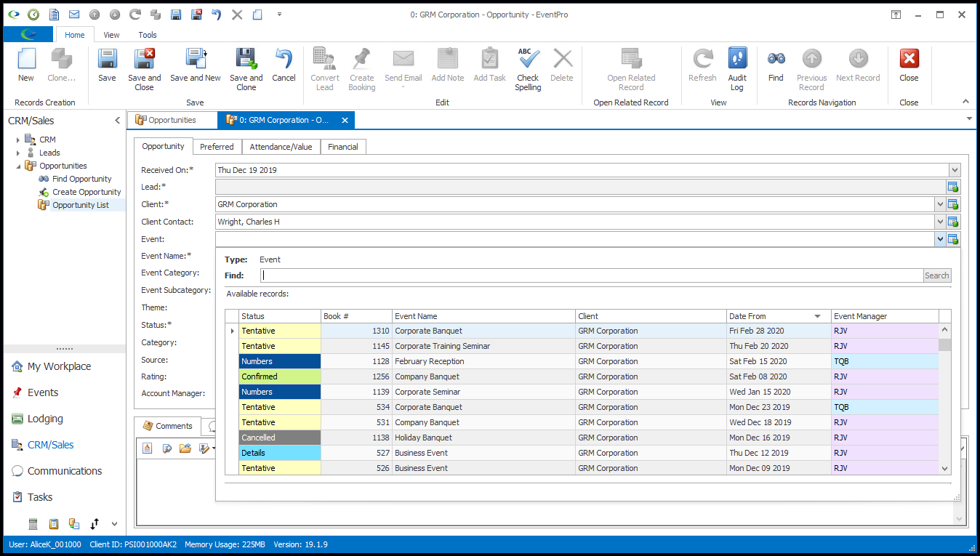Expand sidebar footer overflow chevron
The image size is (980, 556).
[114, 523]
